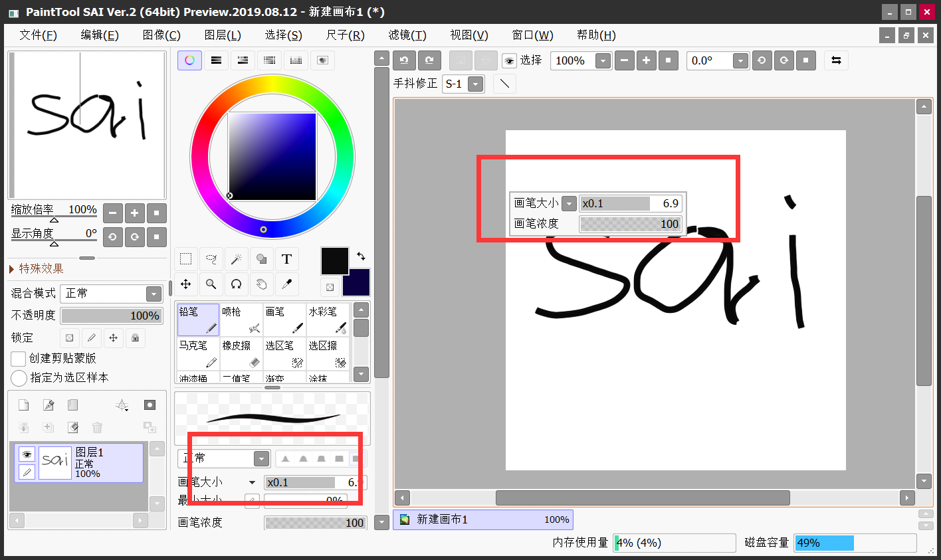
Task: Toggle the color swatches panel
Action: click(x=296, y=60)
